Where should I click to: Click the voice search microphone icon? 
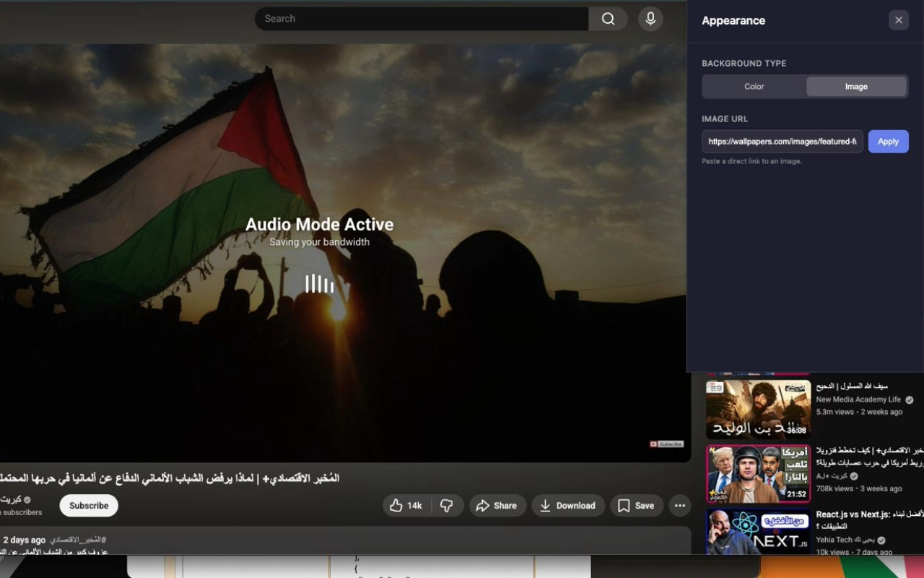click(650, 19)
